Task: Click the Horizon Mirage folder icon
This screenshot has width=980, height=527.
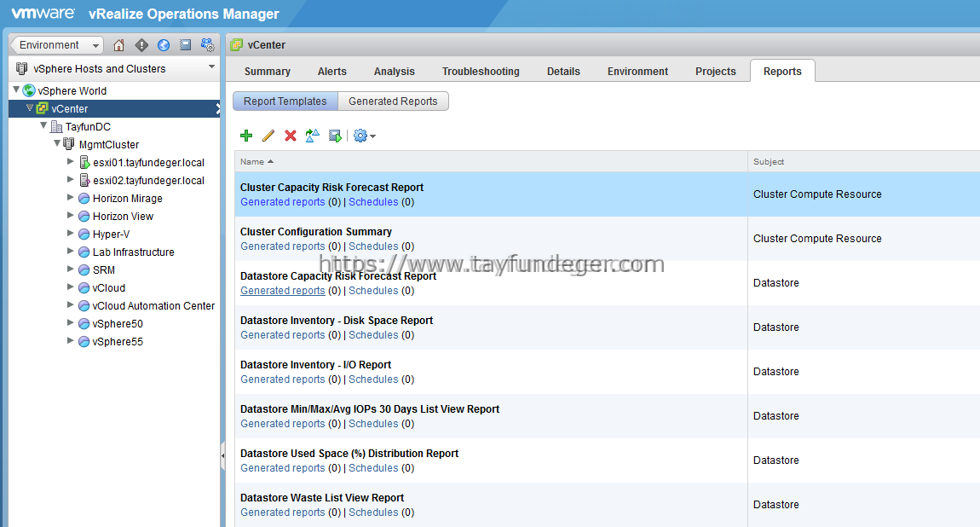Action: click(84, 198)
